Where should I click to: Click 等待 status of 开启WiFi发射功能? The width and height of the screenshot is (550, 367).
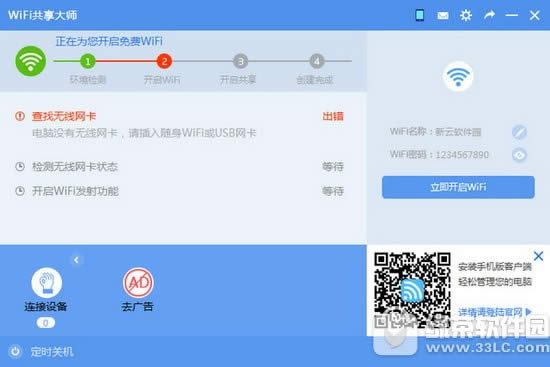coord(333,191)
